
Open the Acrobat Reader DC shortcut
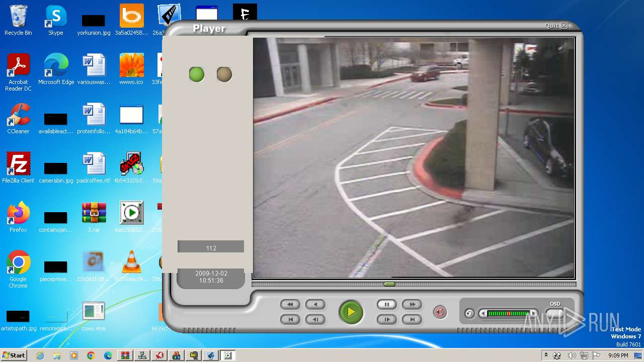point(18,72)
